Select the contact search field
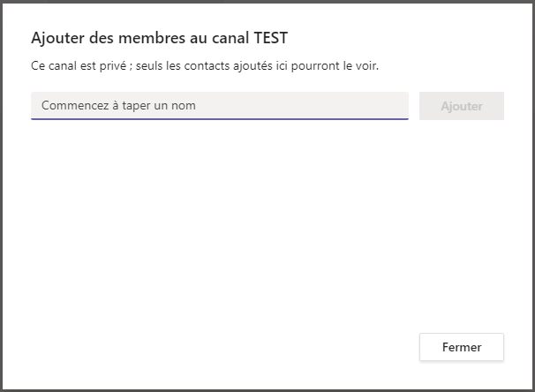535x392 pixels. pyautogui.click(x=219, y=106)
